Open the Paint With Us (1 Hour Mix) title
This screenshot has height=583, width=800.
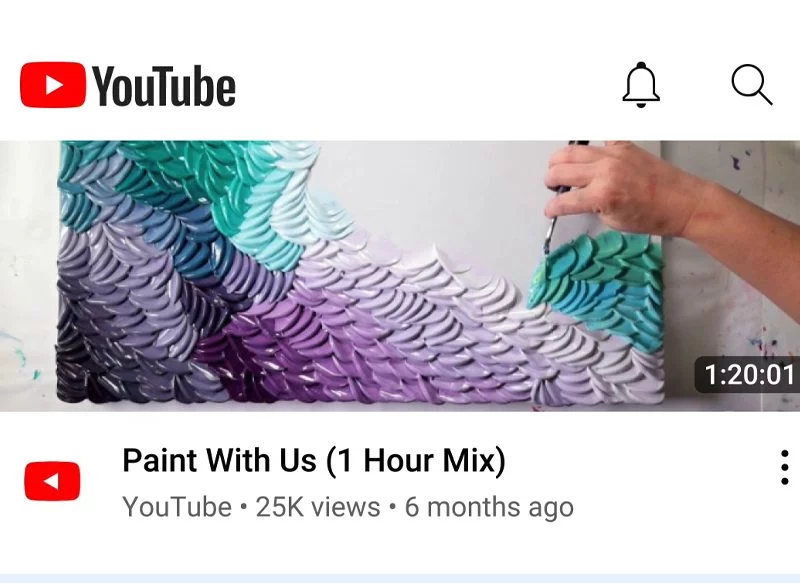314,460
